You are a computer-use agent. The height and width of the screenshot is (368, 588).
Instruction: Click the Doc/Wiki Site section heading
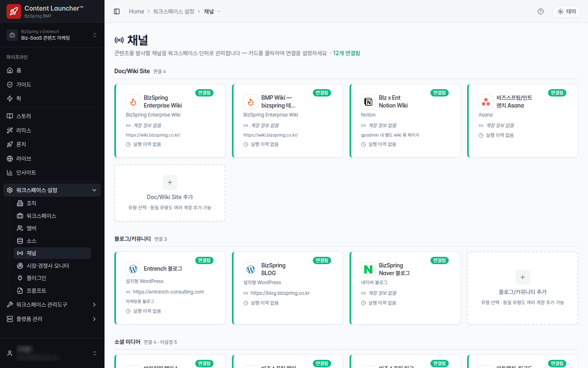click(132, 71)
